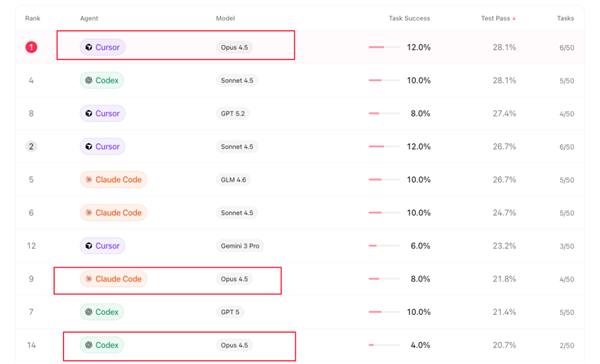The image size is (600, 364).
Task: Click rank number 12
Action: 31,246
